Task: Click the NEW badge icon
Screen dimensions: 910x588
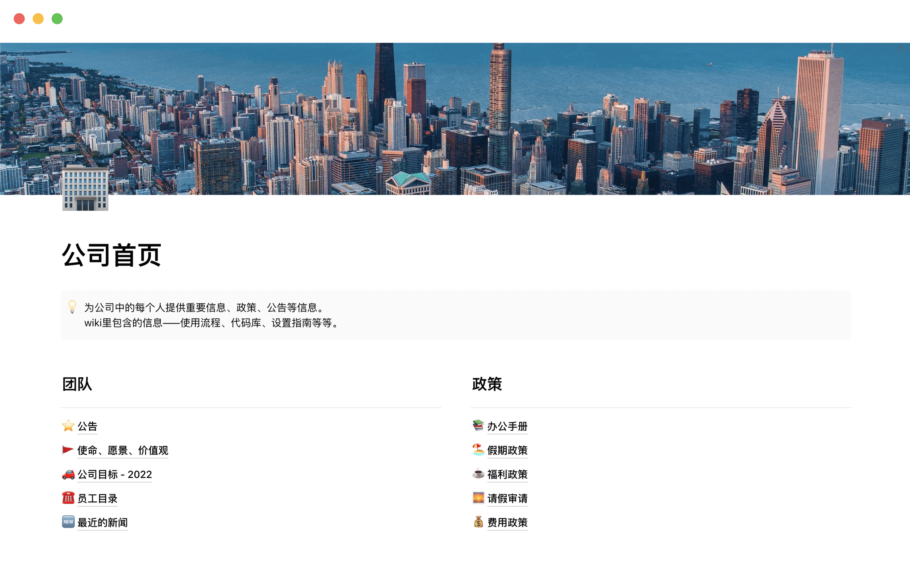Action: (68, 522)
